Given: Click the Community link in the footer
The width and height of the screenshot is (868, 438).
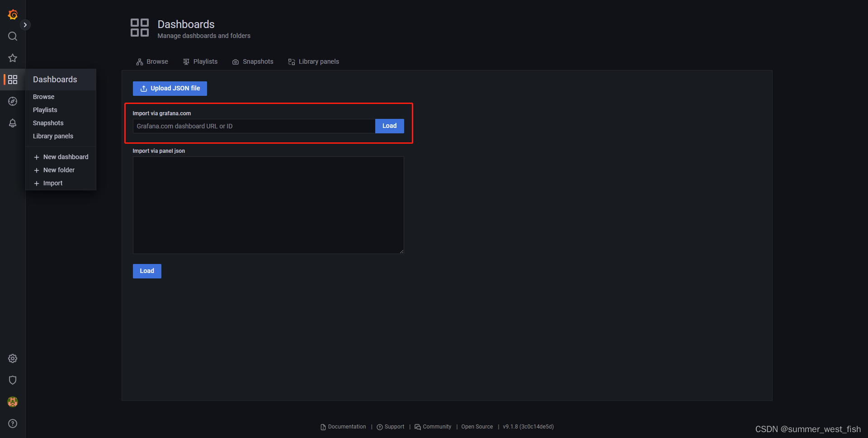Looking at the screenshot, I should point(437,426).
